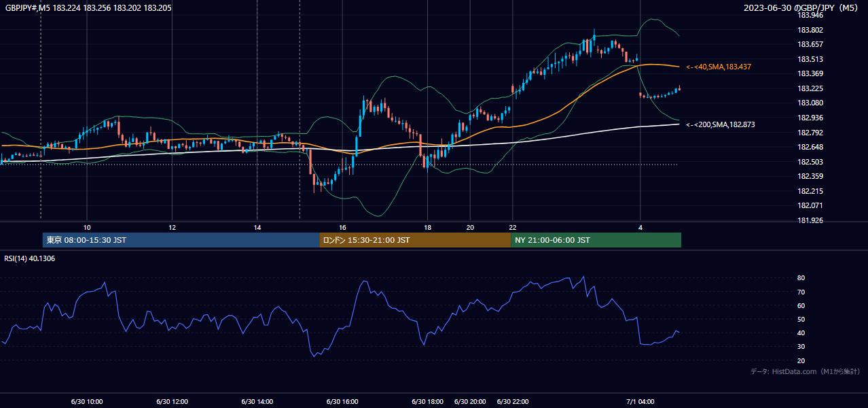This screenshot has width=868, height=408.
Task: Click price axis value 182.792
Action: coord(810,133)
